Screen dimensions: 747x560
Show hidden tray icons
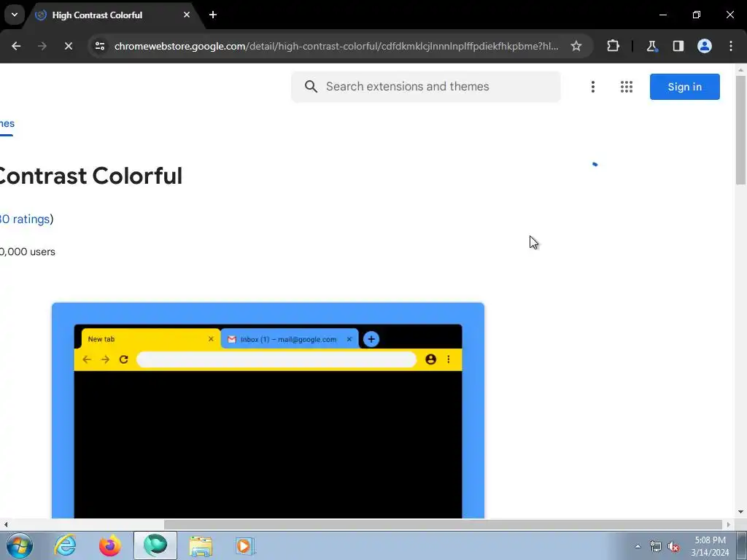pos(638,546)
